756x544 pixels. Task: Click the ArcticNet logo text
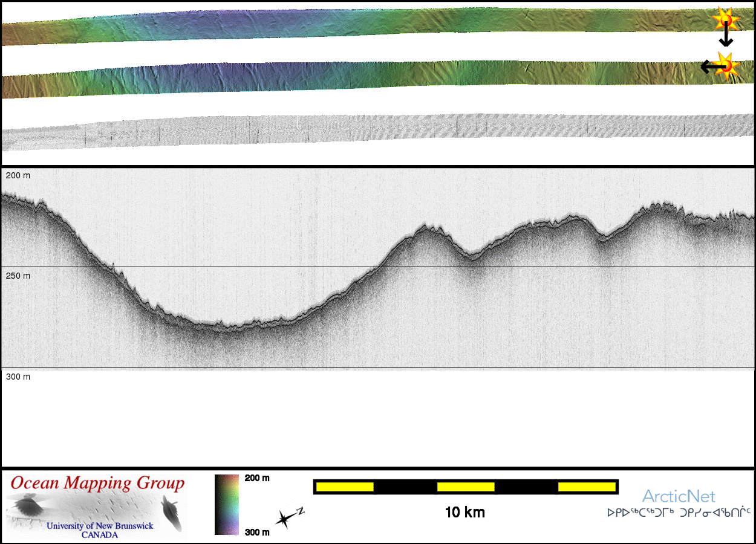point(678,496)
